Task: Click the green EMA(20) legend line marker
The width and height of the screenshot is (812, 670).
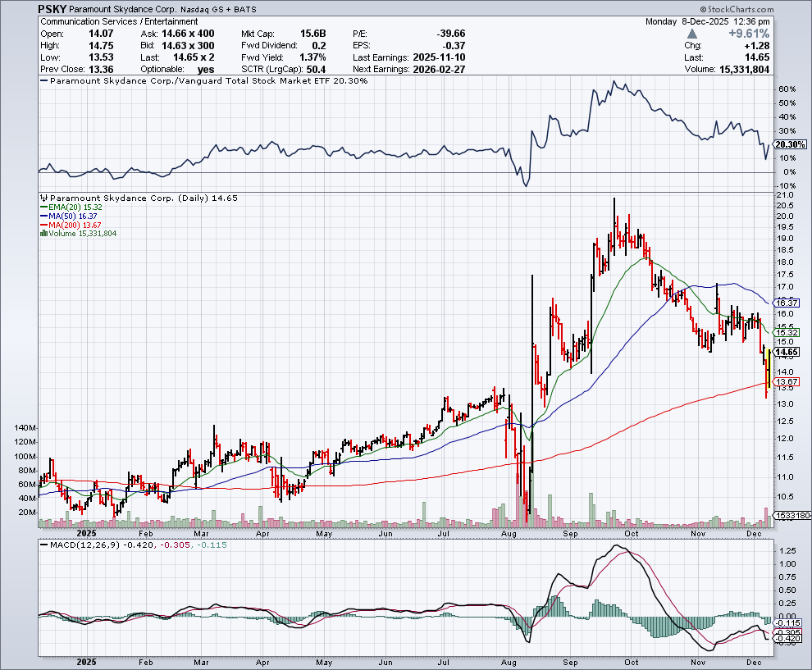Action: pos(43,207)
